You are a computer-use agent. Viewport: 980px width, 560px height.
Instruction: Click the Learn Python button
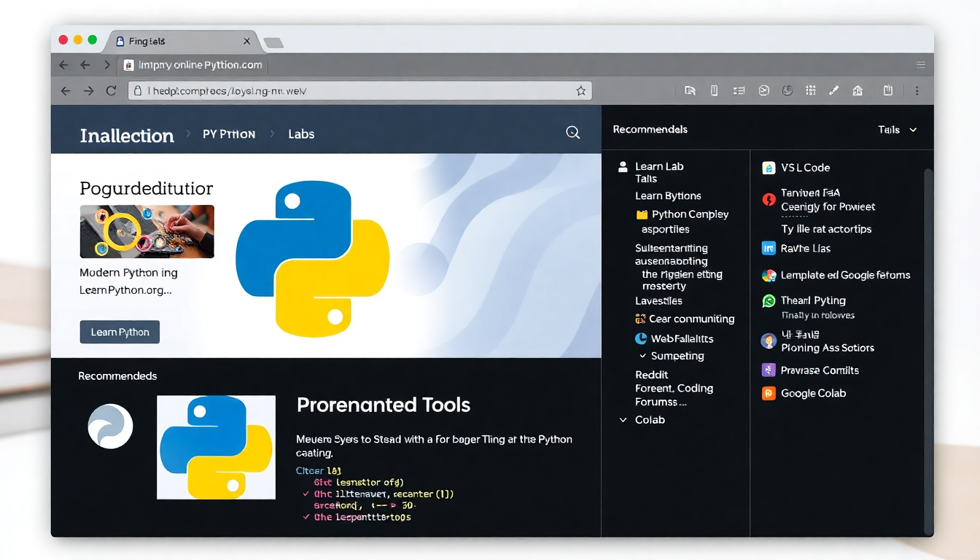[120, 332]
